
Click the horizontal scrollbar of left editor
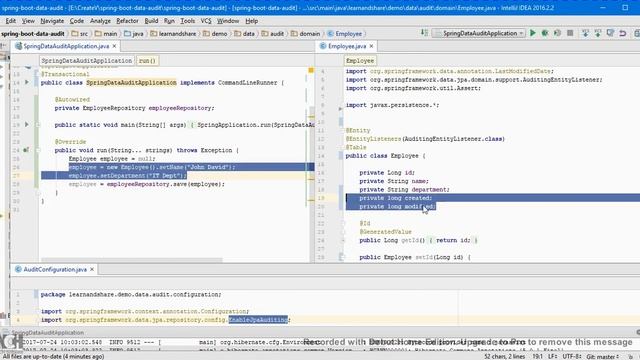131,260
